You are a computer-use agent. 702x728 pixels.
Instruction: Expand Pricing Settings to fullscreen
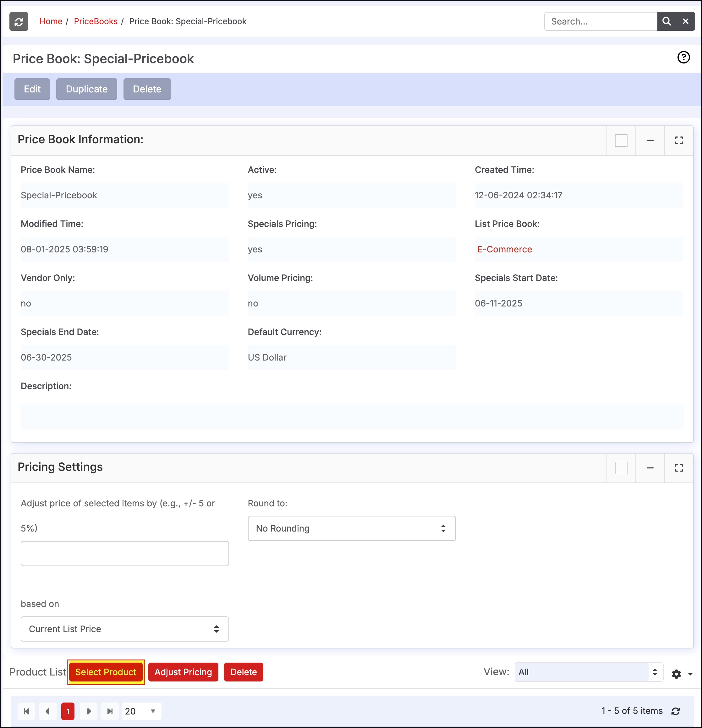[679, 468]
